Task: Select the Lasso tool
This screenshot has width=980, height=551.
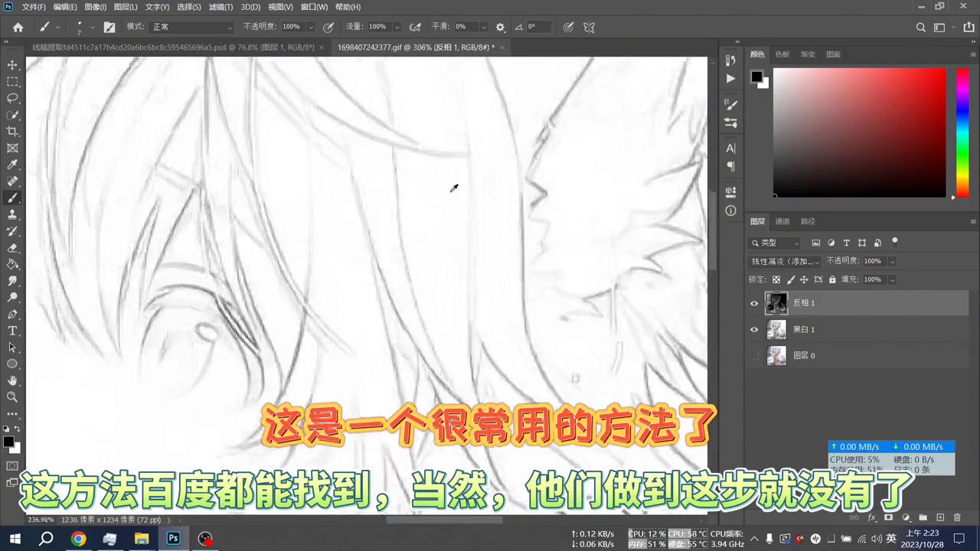Action: pyautogui.click(x=12, y=99)
